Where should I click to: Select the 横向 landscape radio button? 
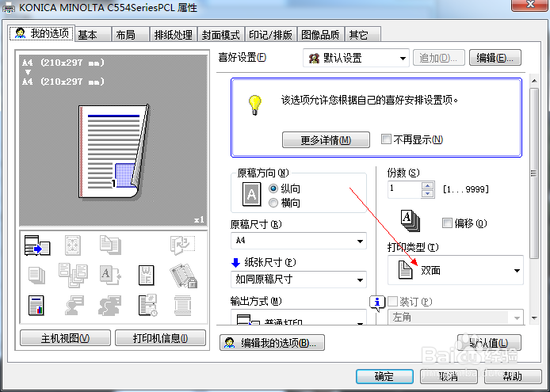coord(273,203)
